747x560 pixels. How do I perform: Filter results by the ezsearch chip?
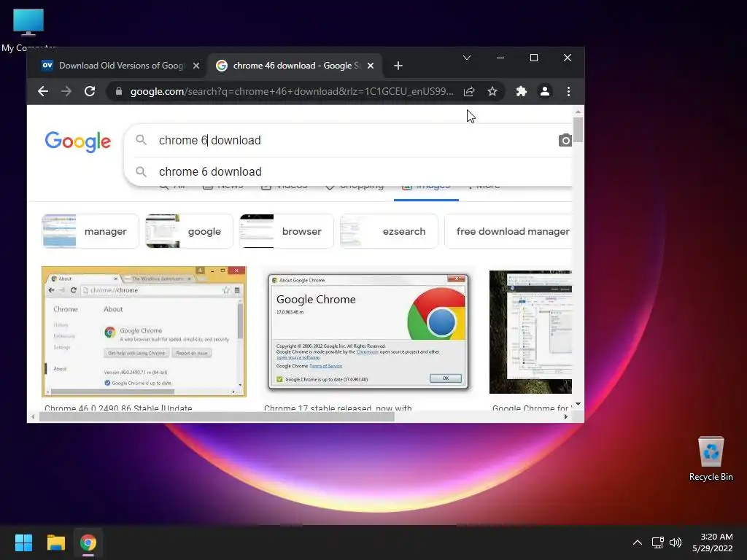pos(389,231)
